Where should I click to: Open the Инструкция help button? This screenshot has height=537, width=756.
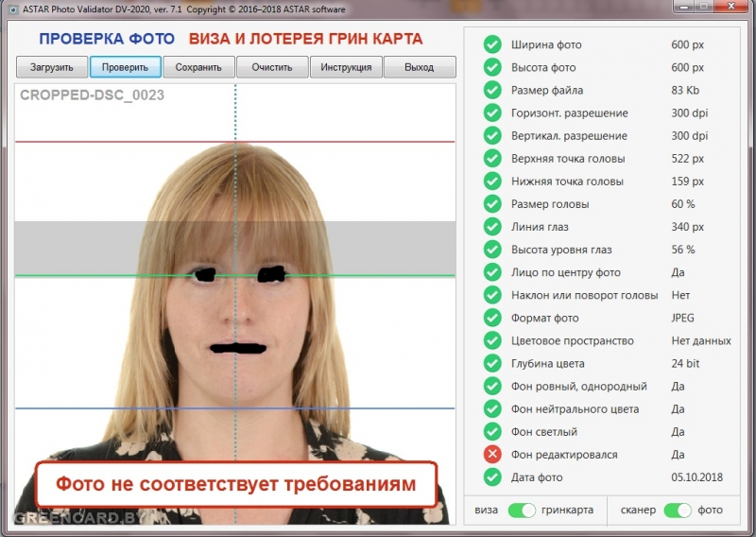[346, 67]
